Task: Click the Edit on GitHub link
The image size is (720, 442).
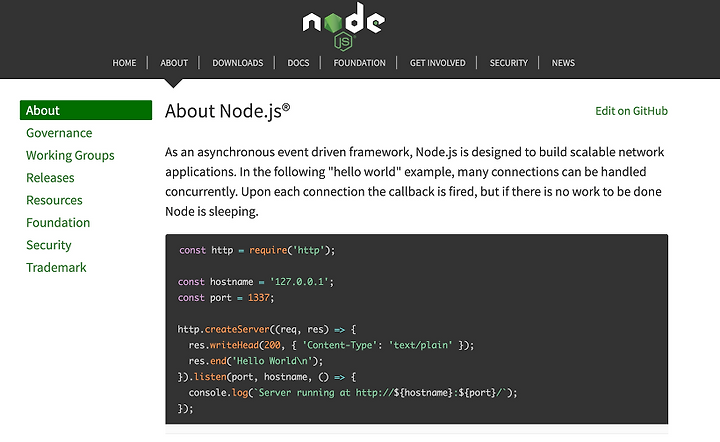Action: click(x=631, y=111)
